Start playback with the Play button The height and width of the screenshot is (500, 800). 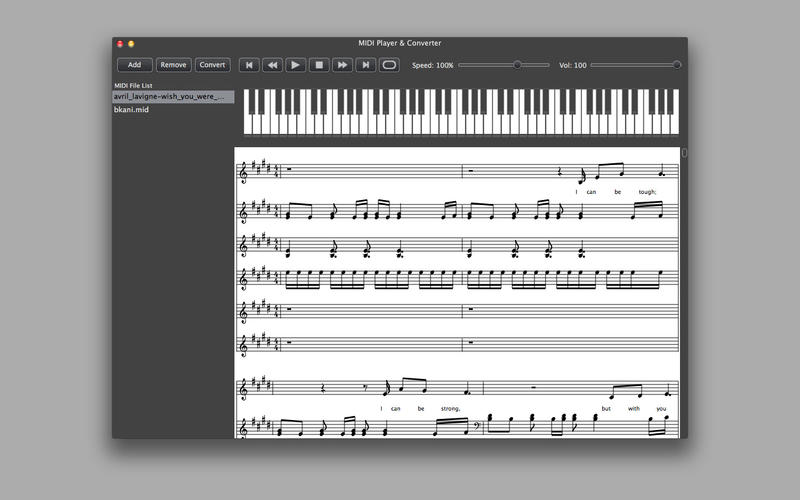296,65
